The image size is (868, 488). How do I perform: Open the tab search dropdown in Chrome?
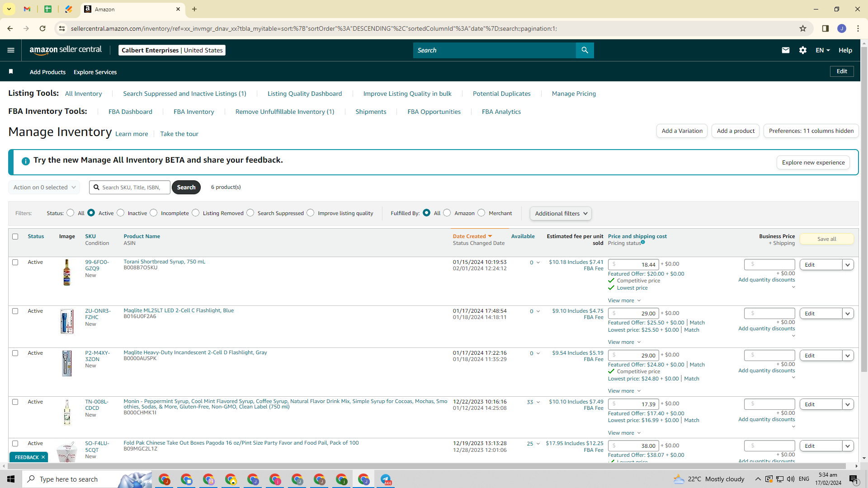(9, 9)
